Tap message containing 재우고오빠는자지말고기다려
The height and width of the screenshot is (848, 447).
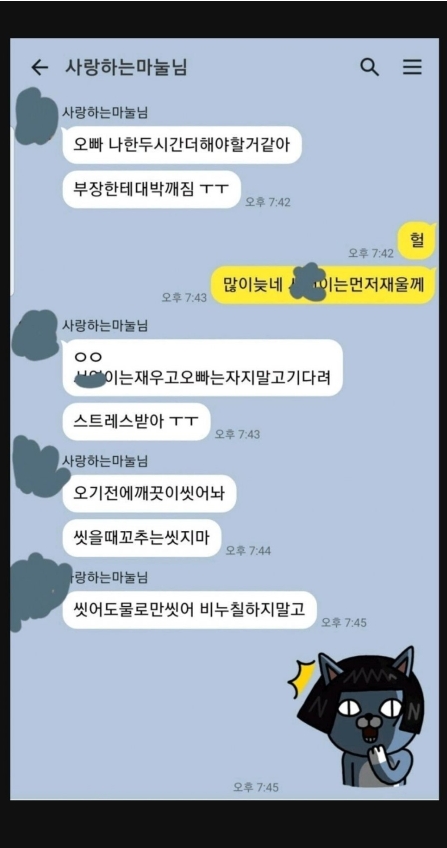[x=203, y=367]
